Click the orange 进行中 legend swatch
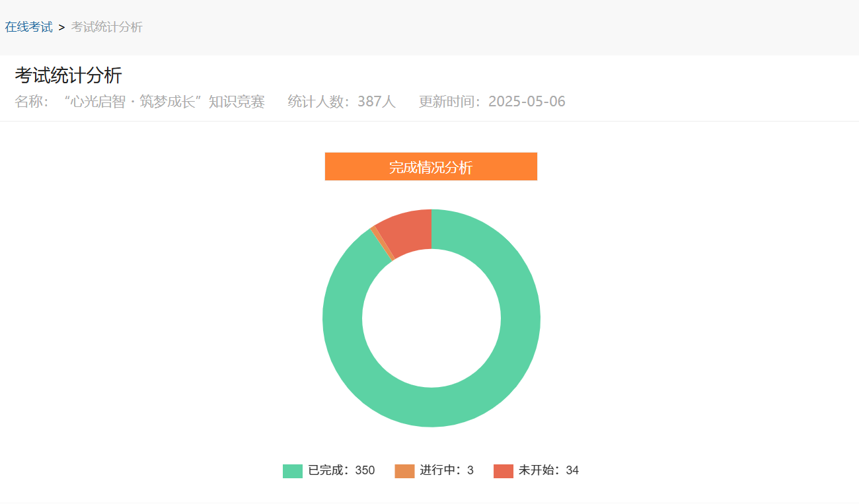The width and height of the screenshot is (859, 504). [404, 471]
